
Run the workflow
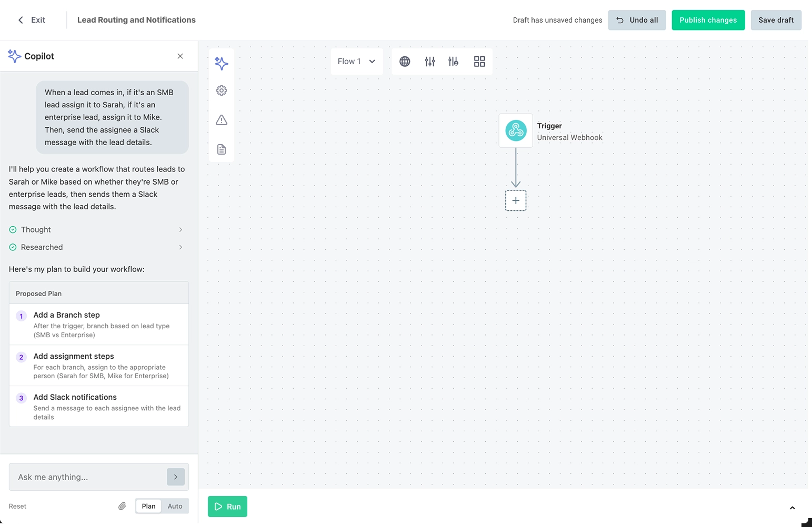point(227,506)
